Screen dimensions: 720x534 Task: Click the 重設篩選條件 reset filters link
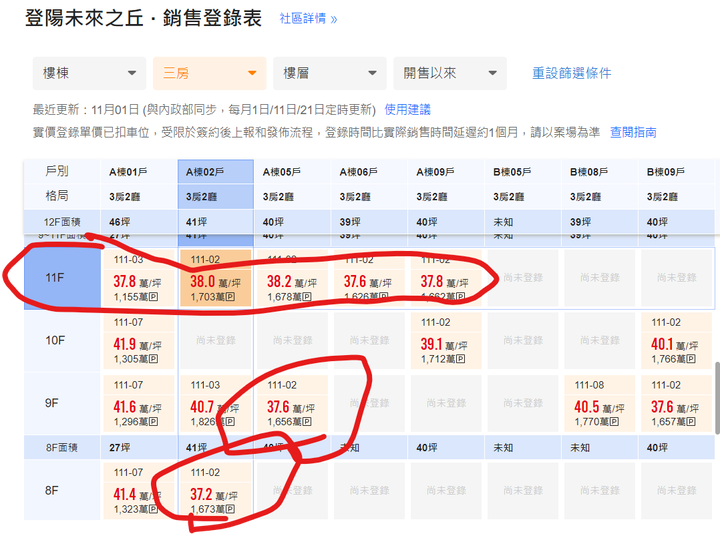[x=572, y=73]
